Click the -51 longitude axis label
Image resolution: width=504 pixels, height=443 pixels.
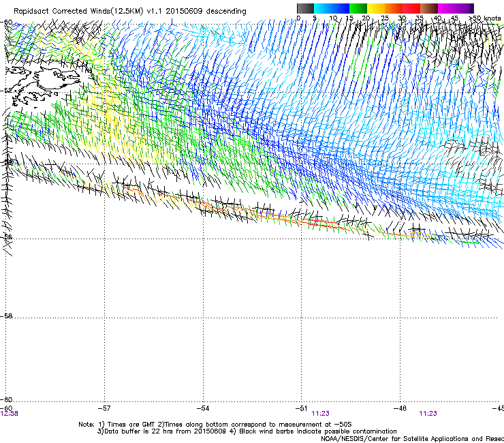[x=302, y=408]
